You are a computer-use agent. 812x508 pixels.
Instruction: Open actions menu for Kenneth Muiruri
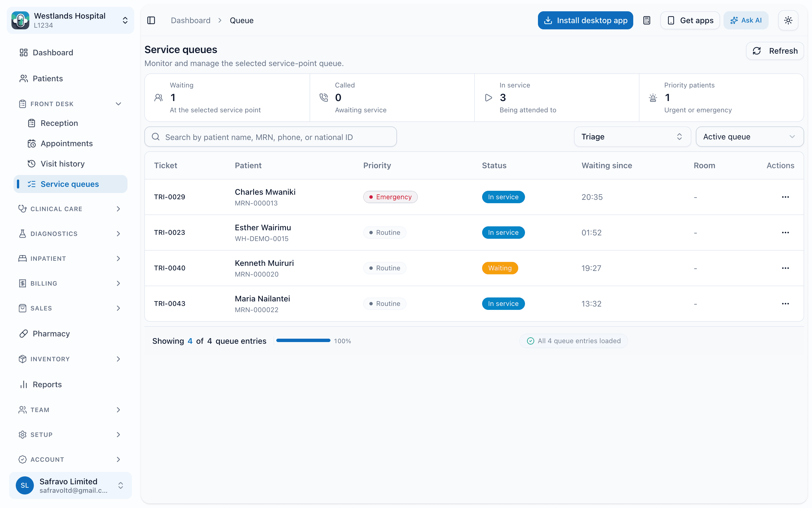click(785, 268)
